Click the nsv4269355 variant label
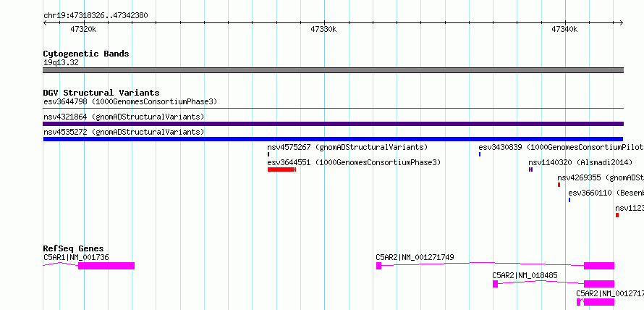 [x=601, y=177]
